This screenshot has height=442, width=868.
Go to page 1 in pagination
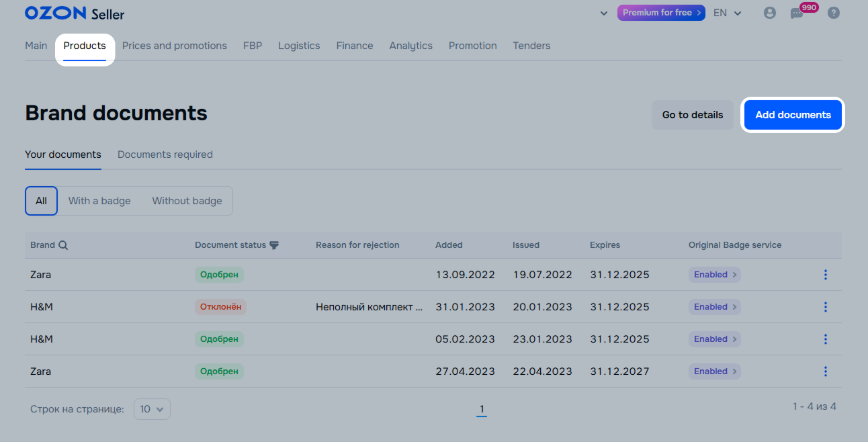point(482,409)
